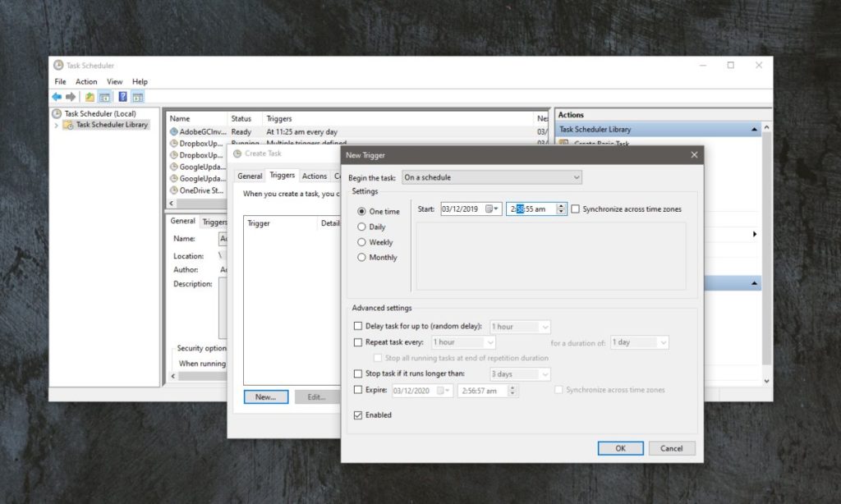The height and width of the screenshot is (504, 841).
Task: Click the Up one level folder icon
Action: [90, 97]
